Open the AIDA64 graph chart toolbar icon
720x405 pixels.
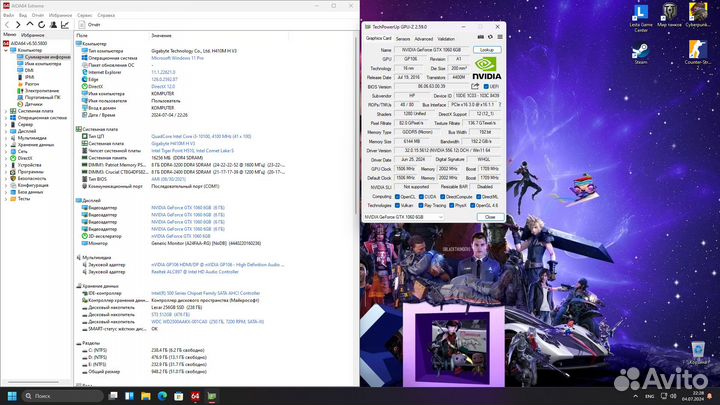(65, 25)
